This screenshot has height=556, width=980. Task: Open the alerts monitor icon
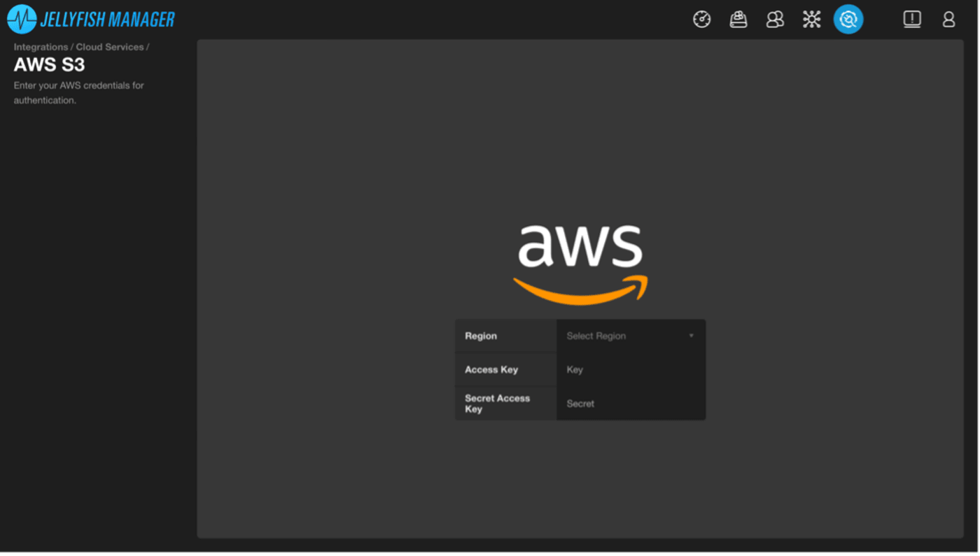(x=911, y=20)
